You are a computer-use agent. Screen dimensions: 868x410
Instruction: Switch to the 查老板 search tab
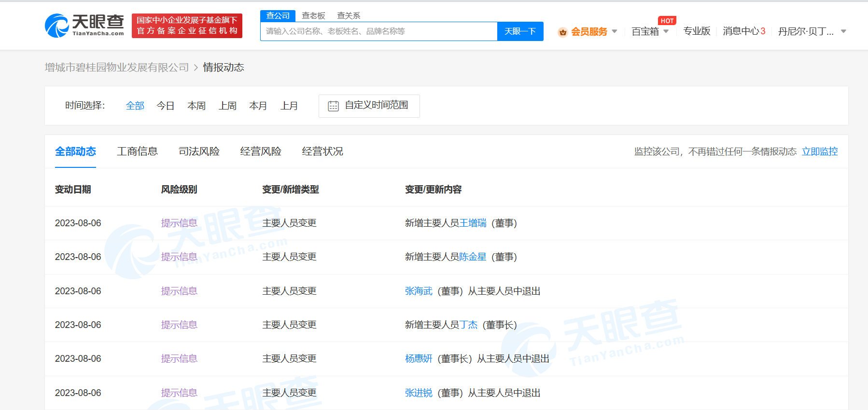[x=313, y=16]
